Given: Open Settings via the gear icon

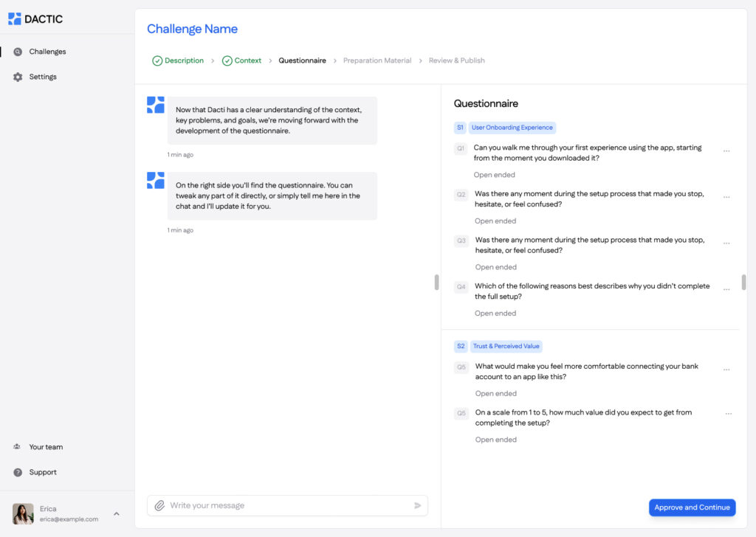Looking at the screenshot, I should coord(17,76).
